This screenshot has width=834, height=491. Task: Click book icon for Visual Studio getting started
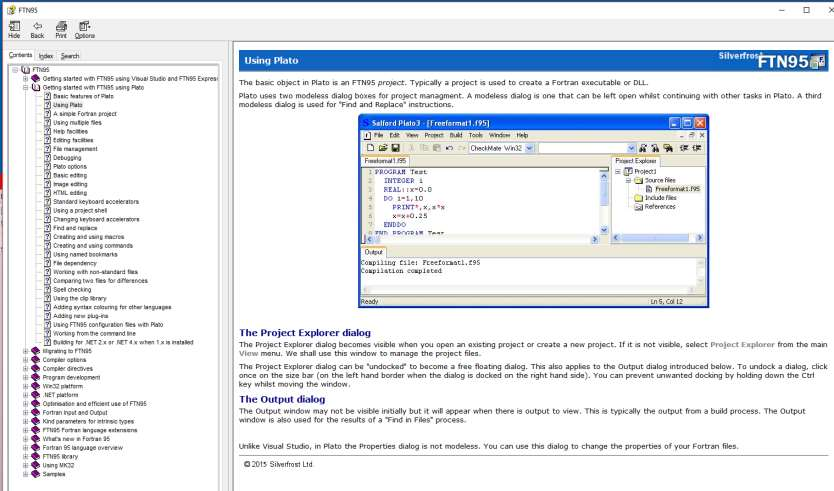pos(36,78)
